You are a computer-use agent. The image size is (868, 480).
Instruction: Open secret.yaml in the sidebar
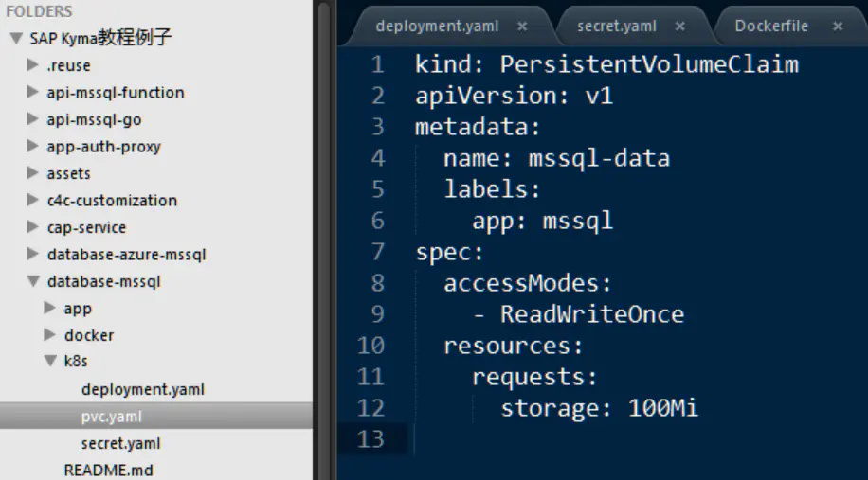click(x=120, y=443)
